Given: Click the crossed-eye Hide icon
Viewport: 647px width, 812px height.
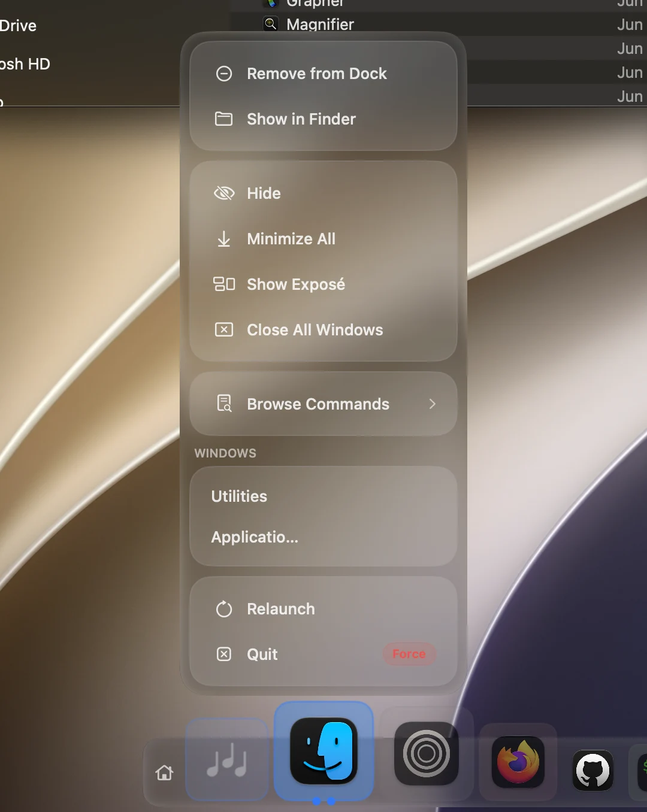Looking at the screenshot, I should tap(224, 193).
